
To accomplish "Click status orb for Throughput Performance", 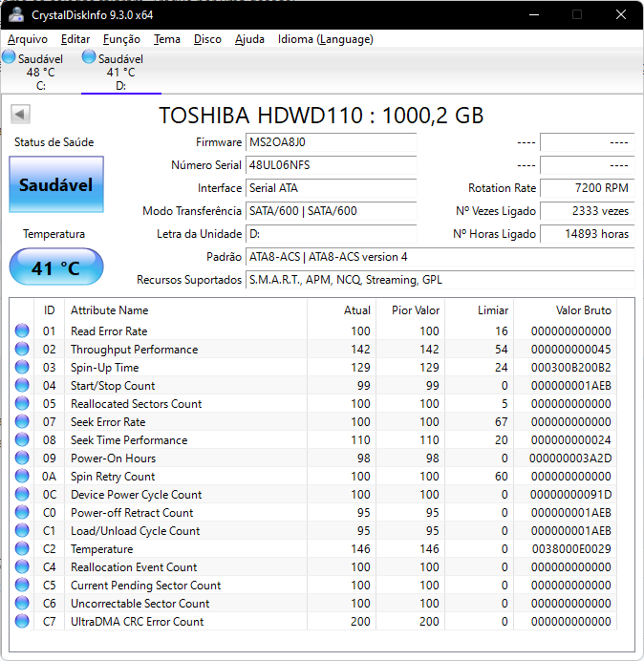I will (22, 349).
